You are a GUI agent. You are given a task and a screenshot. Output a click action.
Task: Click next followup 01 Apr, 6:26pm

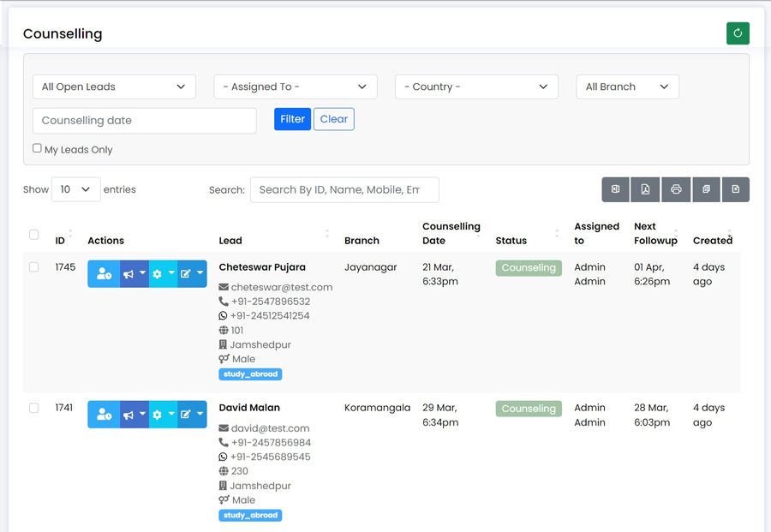(652, 274)
